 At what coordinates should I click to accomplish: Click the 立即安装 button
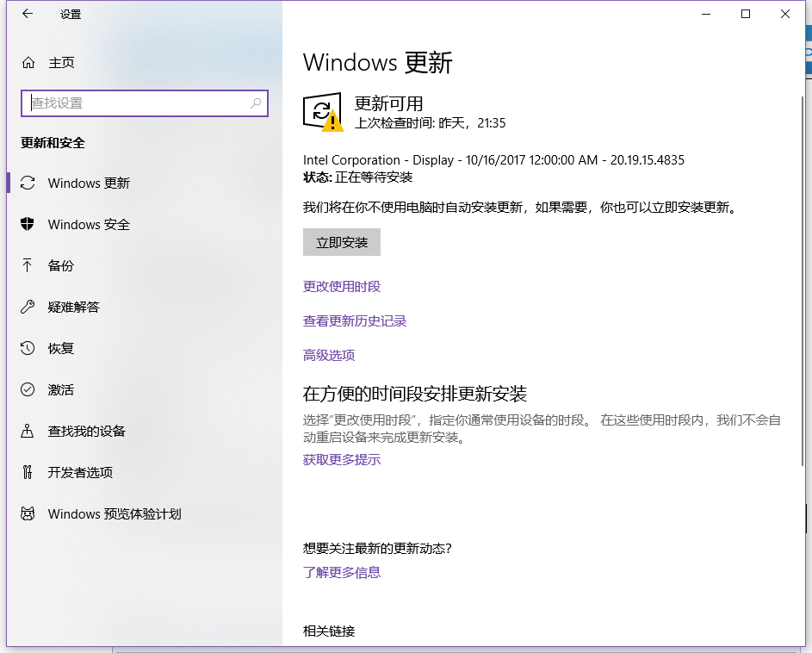(x=342, y=242)
